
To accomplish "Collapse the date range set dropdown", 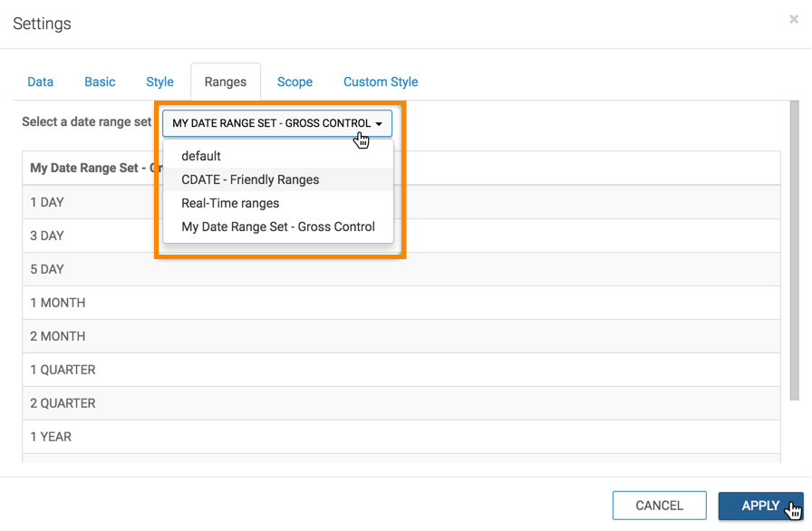I will [x=276, y=123].
